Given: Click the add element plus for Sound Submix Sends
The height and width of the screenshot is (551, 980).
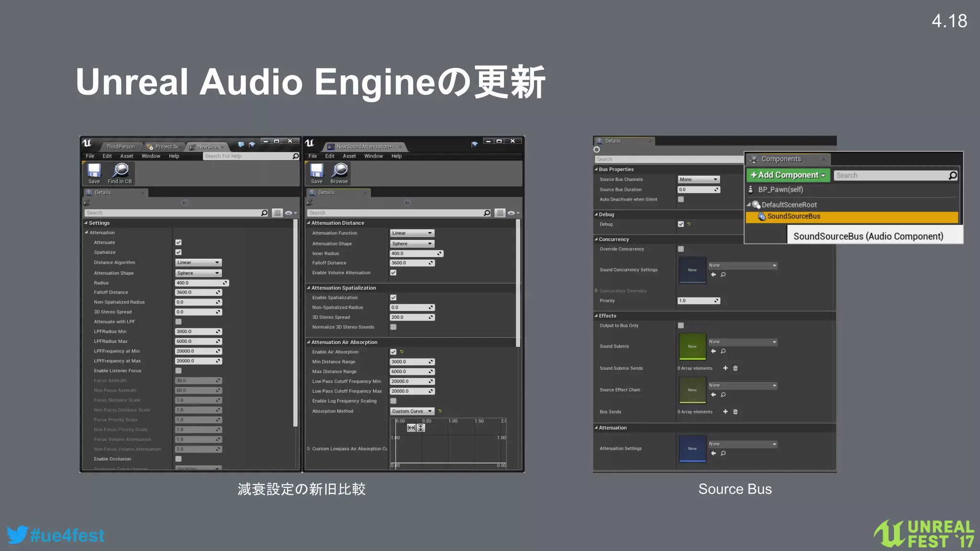Looking at the screenshot, I should pos(725,368).
